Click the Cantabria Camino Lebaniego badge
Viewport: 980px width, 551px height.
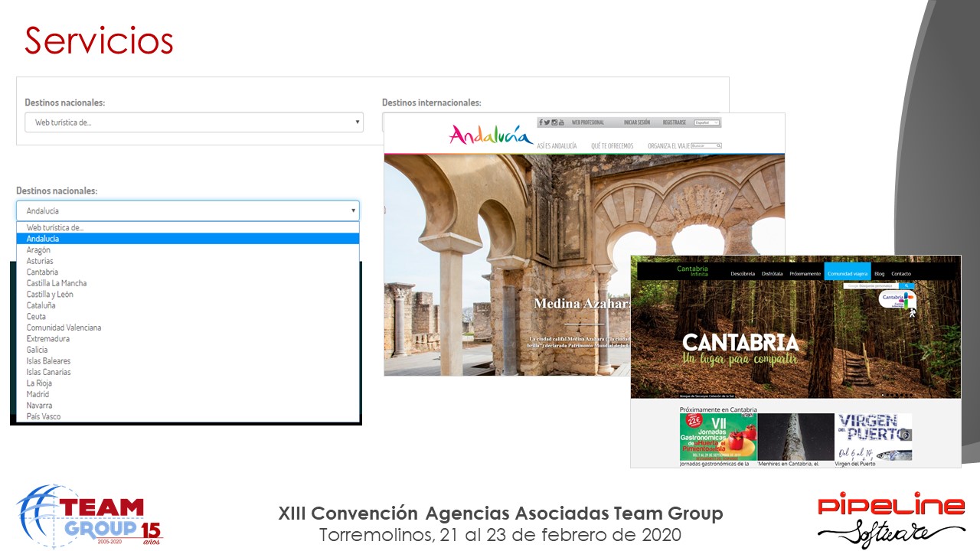coord(897,300)
